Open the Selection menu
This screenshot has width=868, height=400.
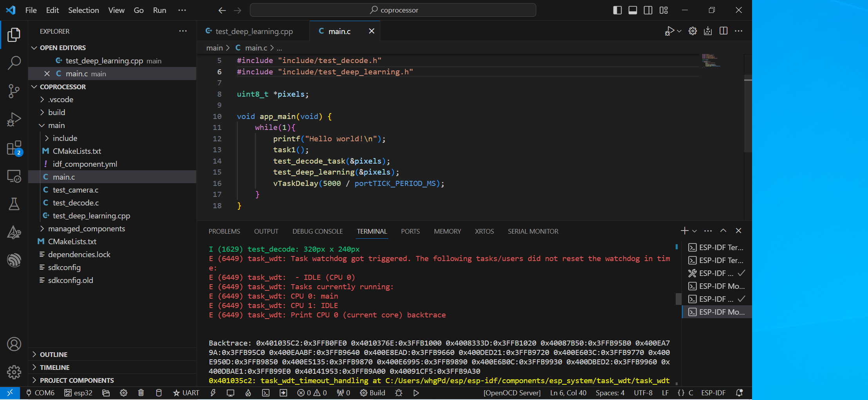click(x=83, y=10)
